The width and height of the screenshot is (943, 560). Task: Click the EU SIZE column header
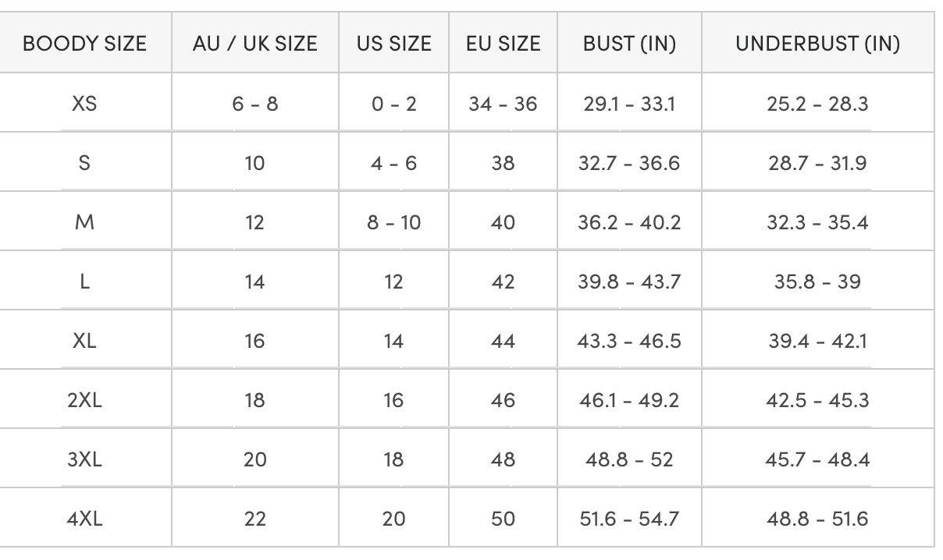click(x=503, y=44)
